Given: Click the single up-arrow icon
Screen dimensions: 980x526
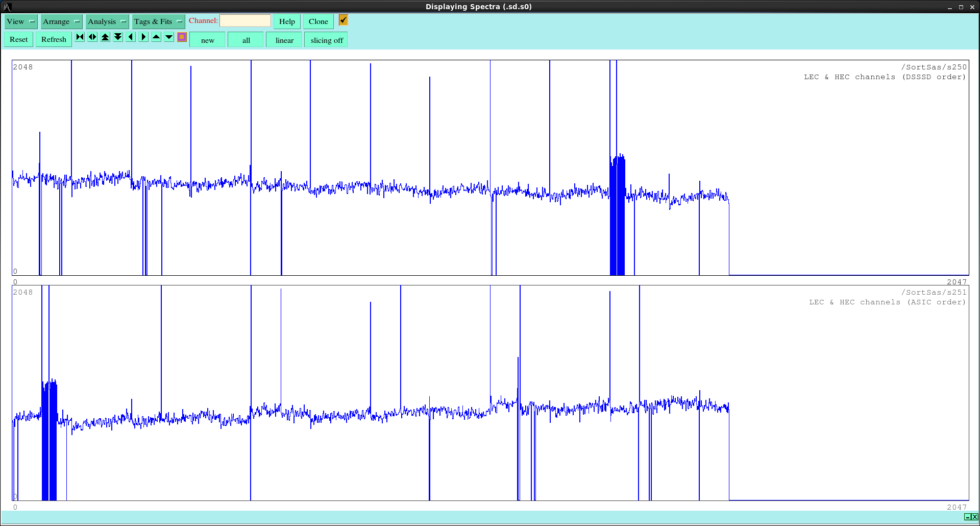Looking at the screenshot, I should [156, 37].
